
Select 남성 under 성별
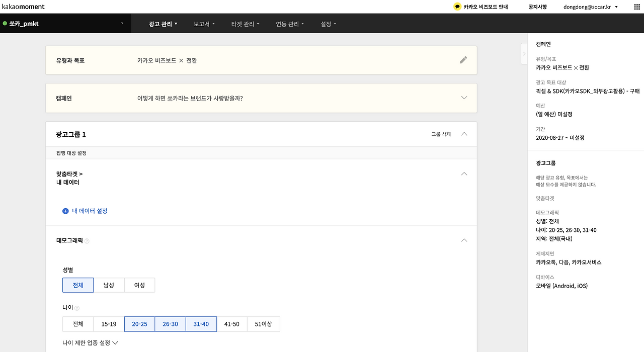[x=110, y=285]
